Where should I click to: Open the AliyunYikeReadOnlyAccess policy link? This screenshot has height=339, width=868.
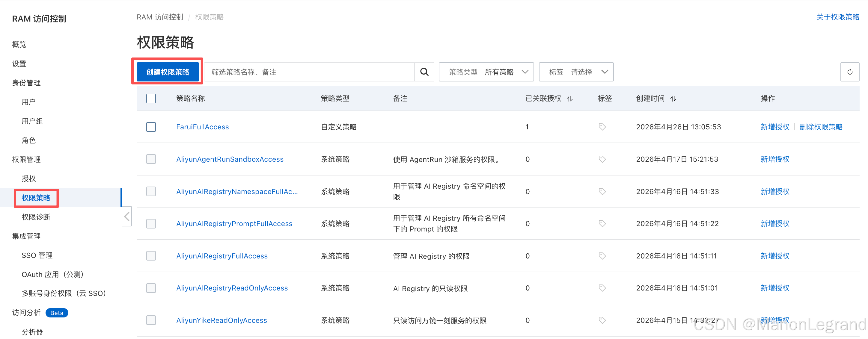pos(221,320)
